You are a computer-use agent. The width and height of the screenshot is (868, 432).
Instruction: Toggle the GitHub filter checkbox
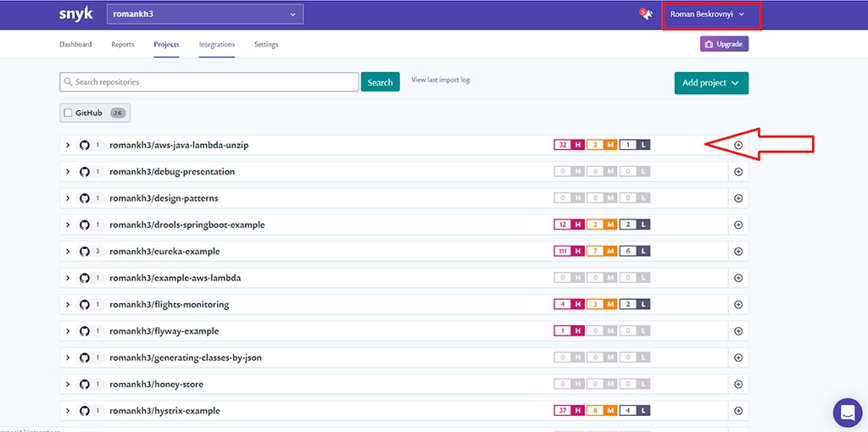pos(68,113)
